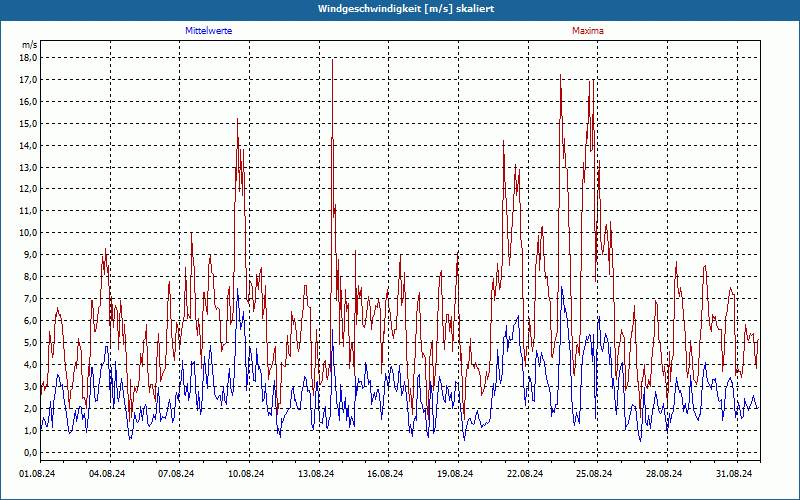Click the 0,0 y-axis value
The height and width of the screenshot is (500, 800).
click(31, 452)
